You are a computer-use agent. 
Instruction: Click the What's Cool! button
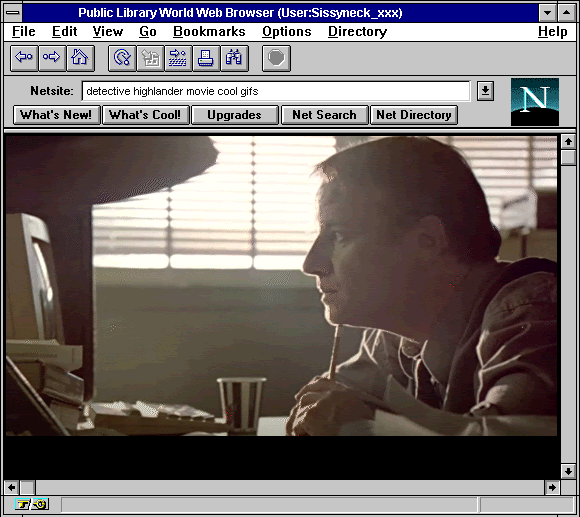[145, 115]
